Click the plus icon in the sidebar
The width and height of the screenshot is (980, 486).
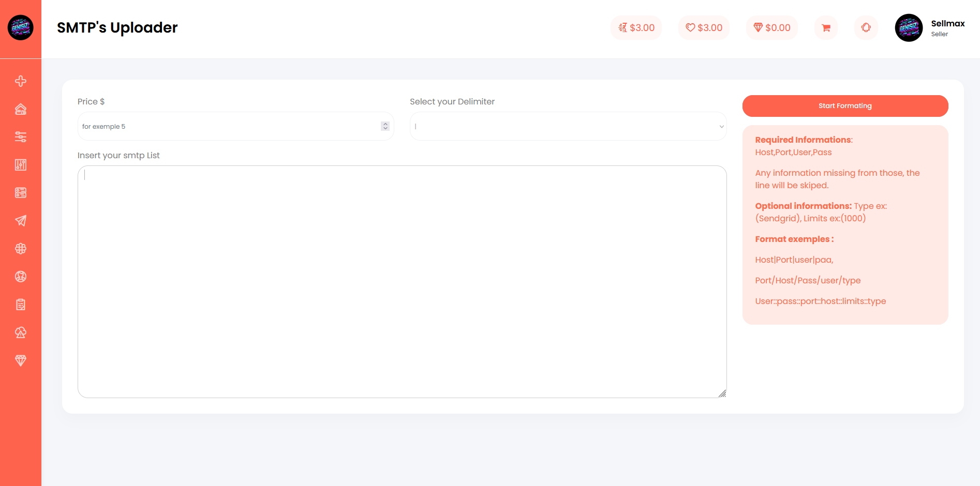coord(21,81)
